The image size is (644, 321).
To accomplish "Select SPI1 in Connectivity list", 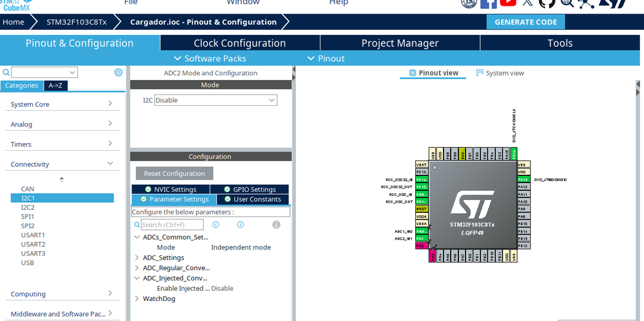I will (x=28, y=217).
